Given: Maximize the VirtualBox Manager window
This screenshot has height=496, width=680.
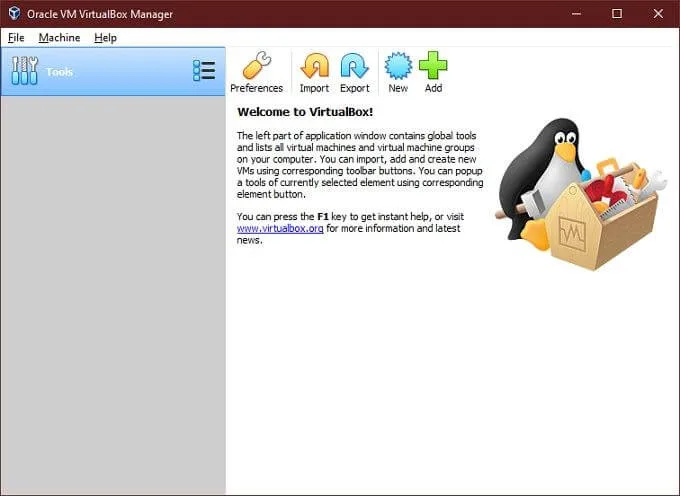Looking at the screenshot, I should coord(617,14).
